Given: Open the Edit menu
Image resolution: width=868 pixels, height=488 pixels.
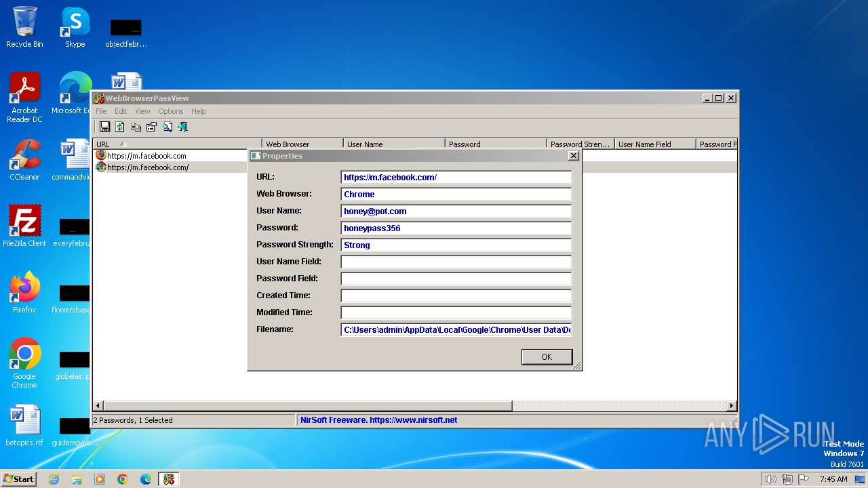Looking at the screenshot, I should click(x=121, y=111).
